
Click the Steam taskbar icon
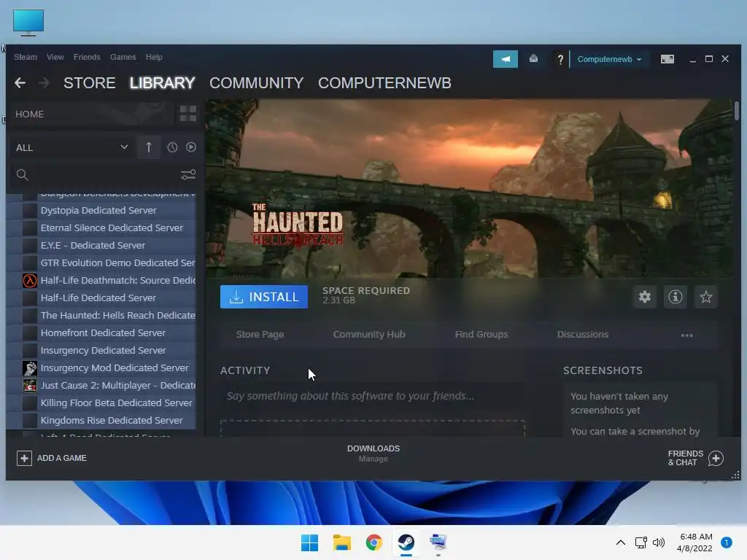tap(406, 542)
